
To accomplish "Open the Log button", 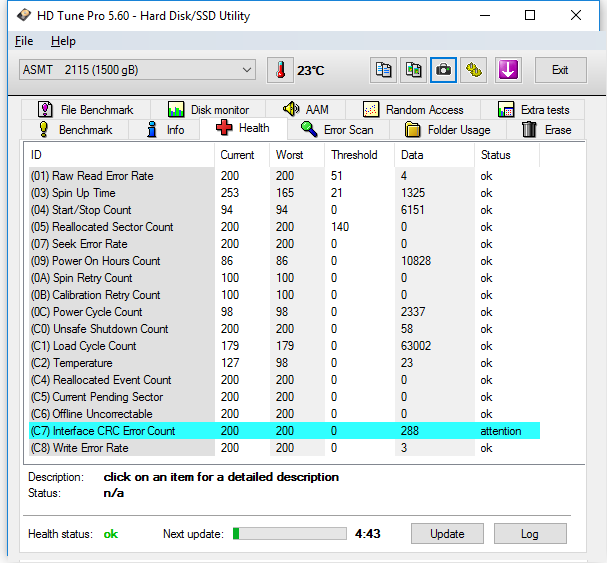I will [x=530, y=534].
